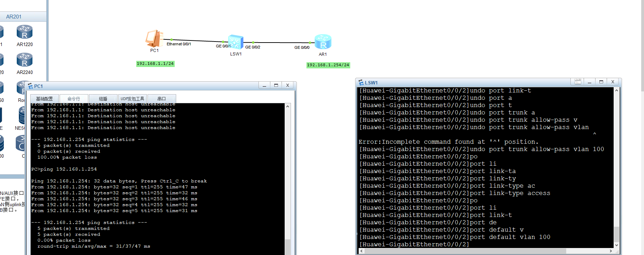Open the UDP发包工具 tab
This screenshot has width=644, height=255.
click(132, 99)
